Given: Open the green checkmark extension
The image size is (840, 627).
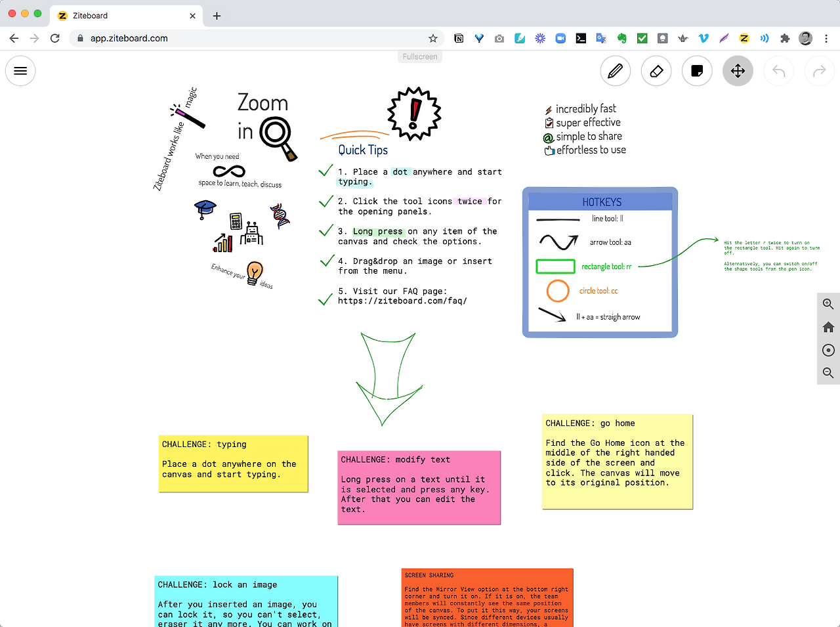Looking at the screenshot, I should [x=642, y=38].
